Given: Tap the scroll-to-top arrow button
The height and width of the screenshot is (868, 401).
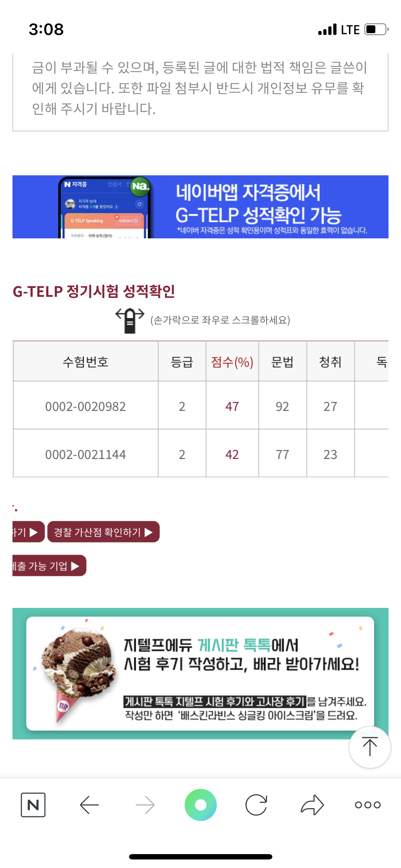Looking at the screenshot, I should pos(370,747).
